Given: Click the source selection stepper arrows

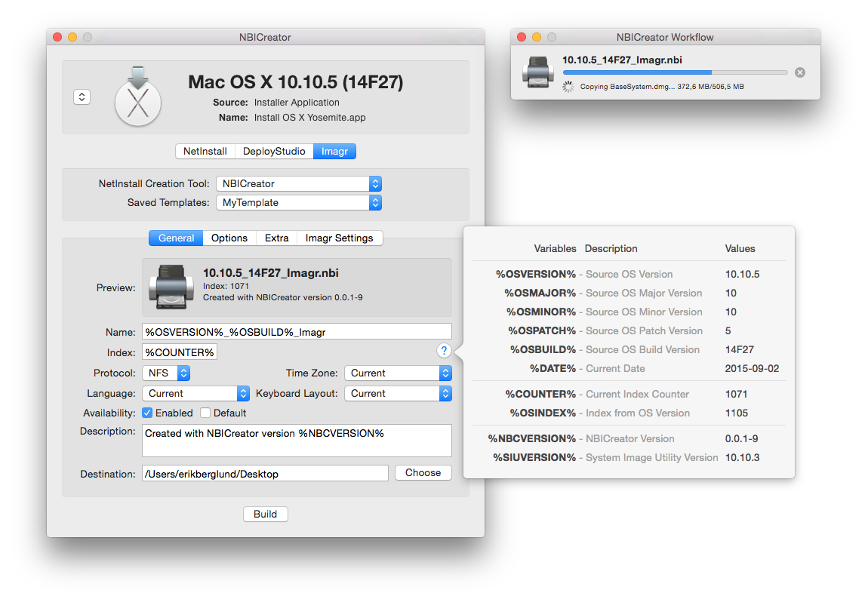Looking at the screenshot, I should 82,97.
